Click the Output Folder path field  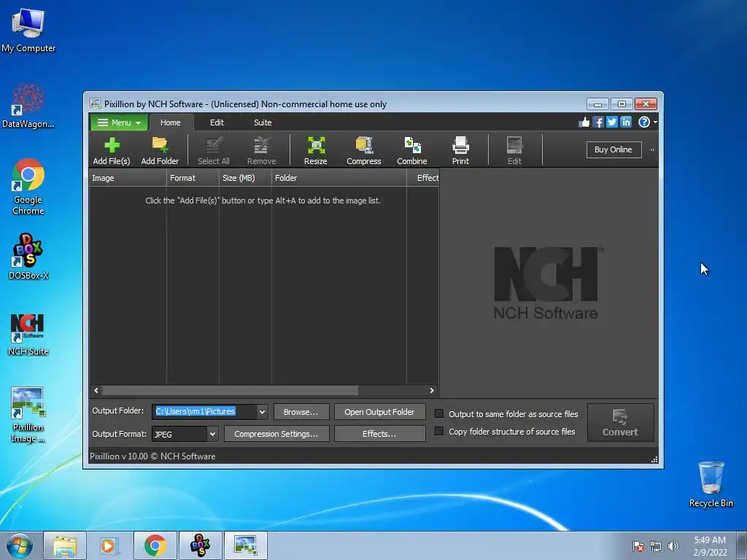click(204, 411)
